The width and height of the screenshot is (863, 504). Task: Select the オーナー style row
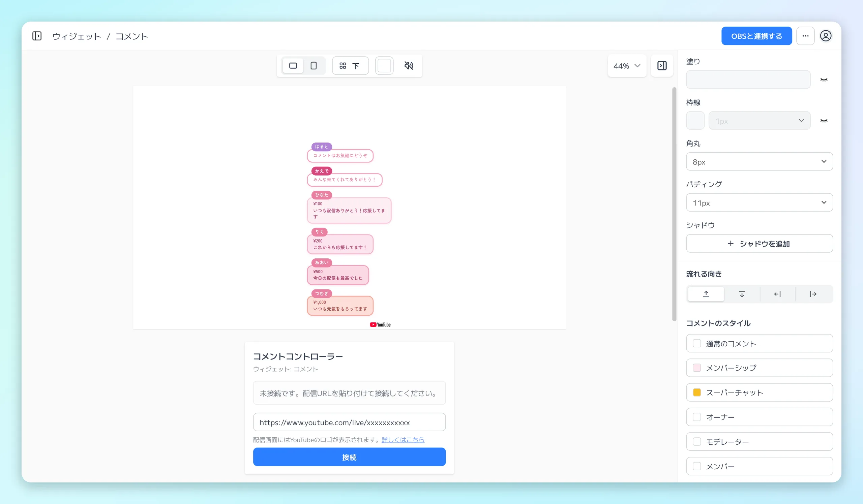pyautogui.click(x=759, y=417)
